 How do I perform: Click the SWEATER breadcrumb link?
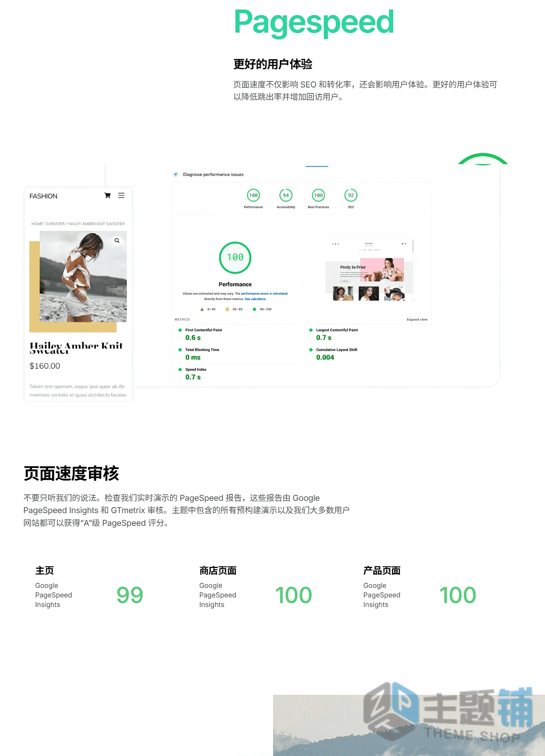(x=55, y=224)
